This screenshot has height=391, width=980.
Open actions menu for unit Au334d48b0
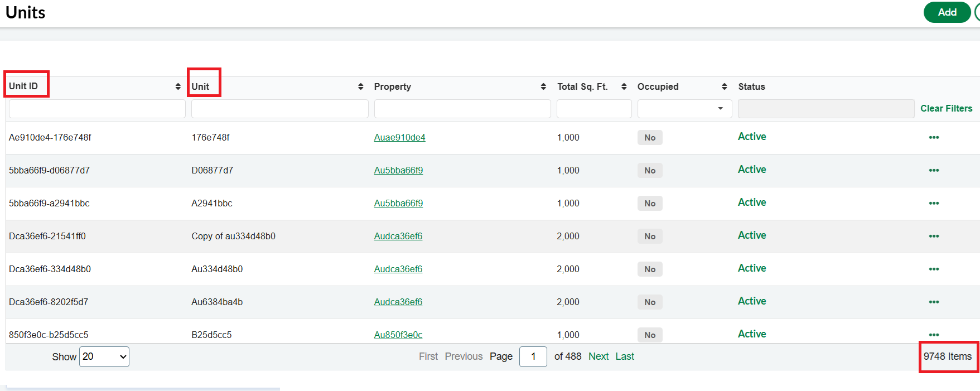pos(934,269)
